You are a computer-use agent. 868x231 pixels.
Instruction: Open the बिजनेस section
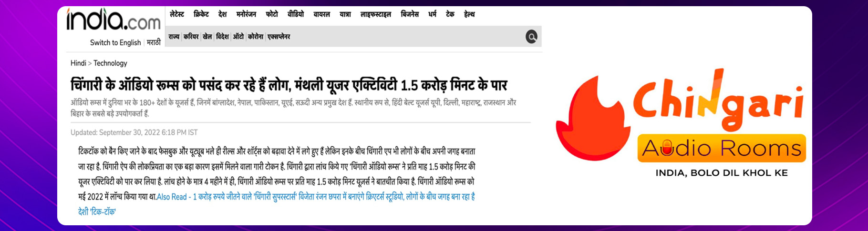pyautogui.click(x=410, y=14)
